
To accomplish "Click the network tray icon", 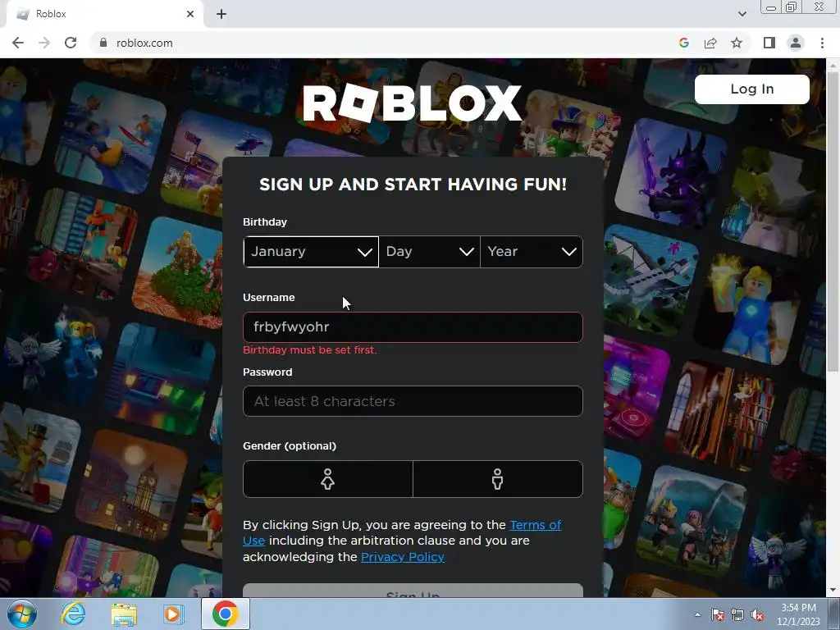I will 737,615.
